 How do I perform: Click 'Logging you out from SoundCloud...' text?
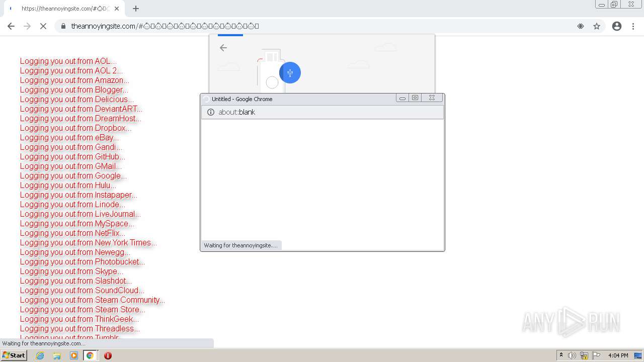point(82,291)
